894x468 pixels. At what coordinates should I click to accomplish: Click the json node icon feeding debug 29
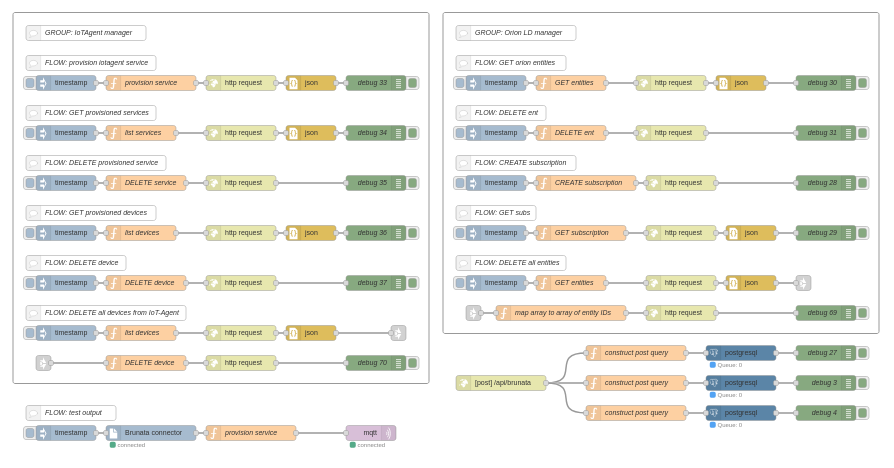733,233
